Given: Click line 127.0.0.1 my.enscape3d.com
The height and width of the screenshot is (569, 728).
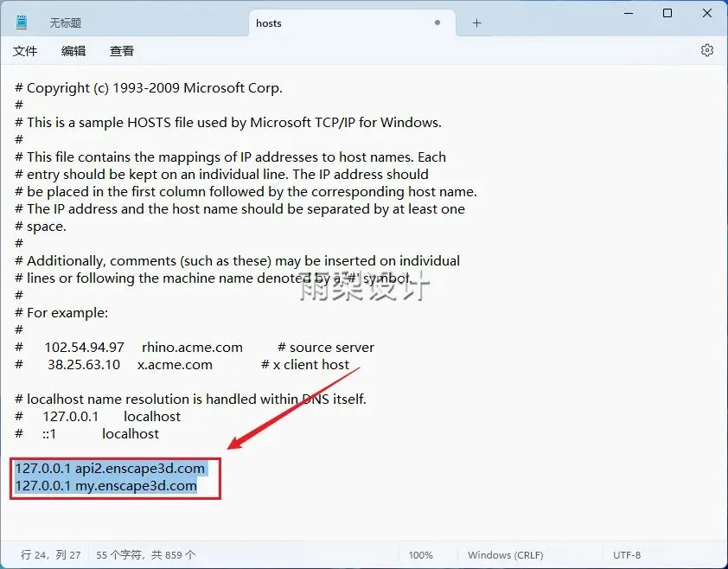Looking at the screenshot, I should tap(105, 486).
